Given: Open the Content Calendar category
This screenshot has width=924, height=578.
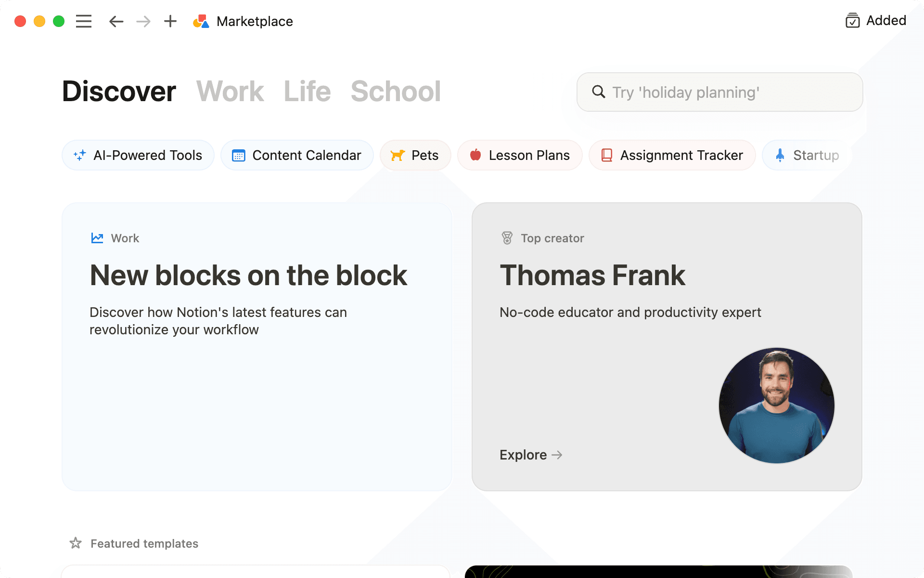Looking at the screenshot, I should point(296,155).
